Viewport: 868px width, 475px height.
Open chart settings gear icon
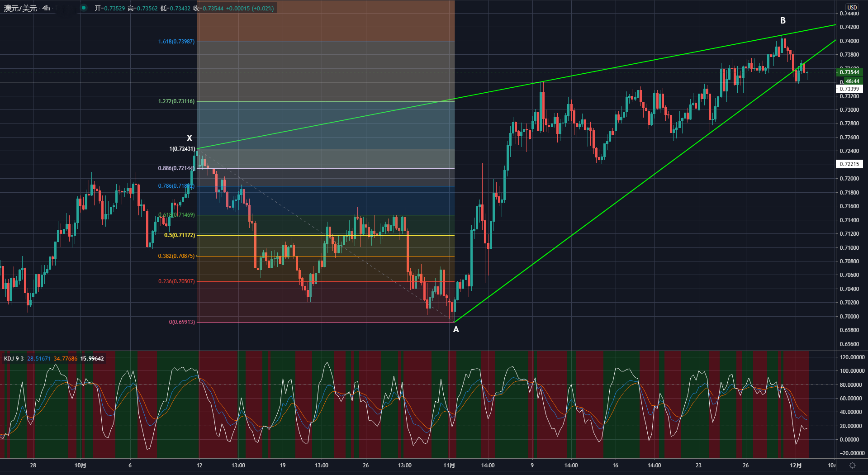coord(852,465)
